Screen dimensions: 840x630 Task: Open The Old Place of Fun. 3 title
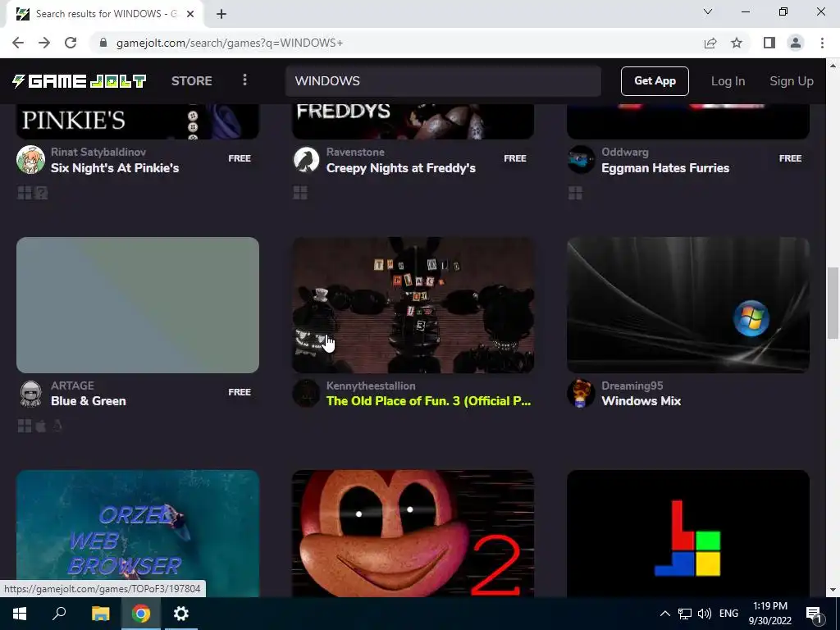[428, 401]
